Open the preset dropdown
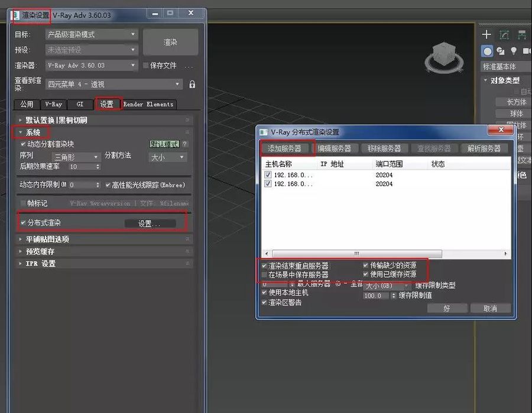The width and height of the screenshot is (532, 413). (92, 50)
